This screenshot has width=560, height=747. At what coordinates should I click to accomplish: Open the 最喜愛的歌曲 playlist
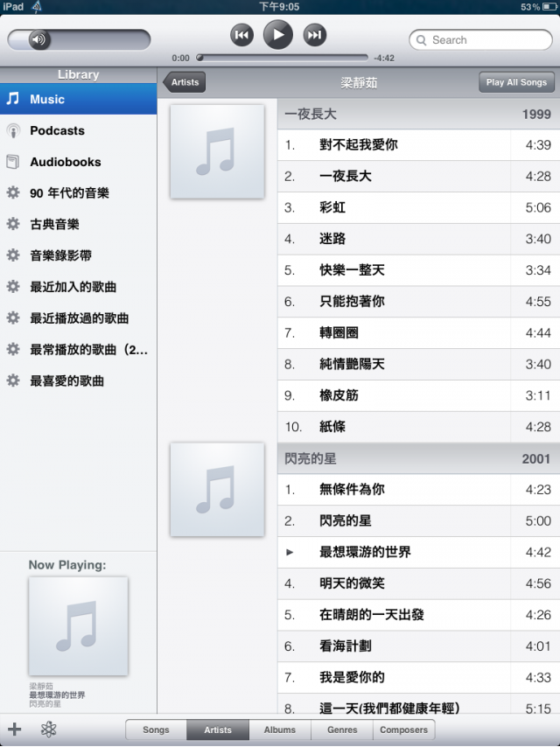(x=78, y=381)
